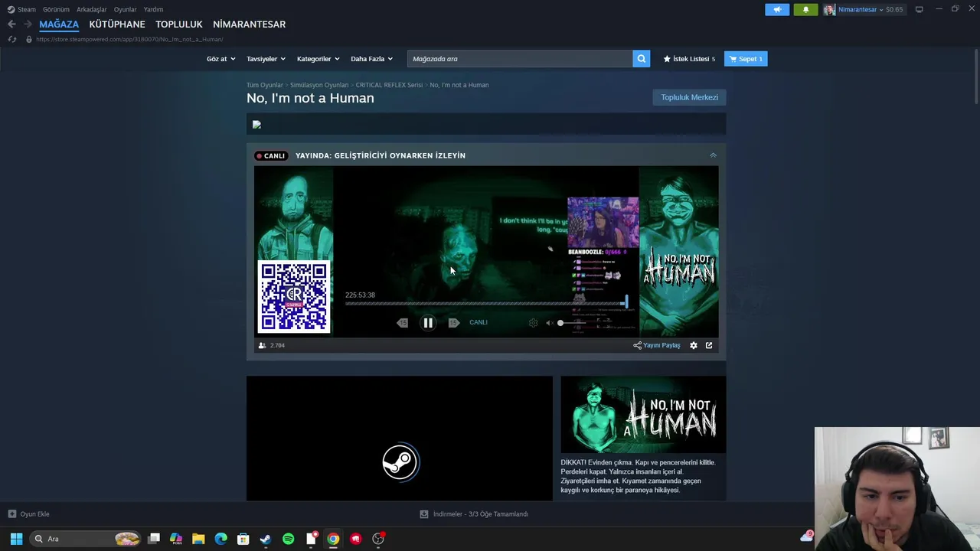Click Simülasyon Oyunları breadcrumb
Viewport: 980px width, 551px height.
[x=319, y=85]
